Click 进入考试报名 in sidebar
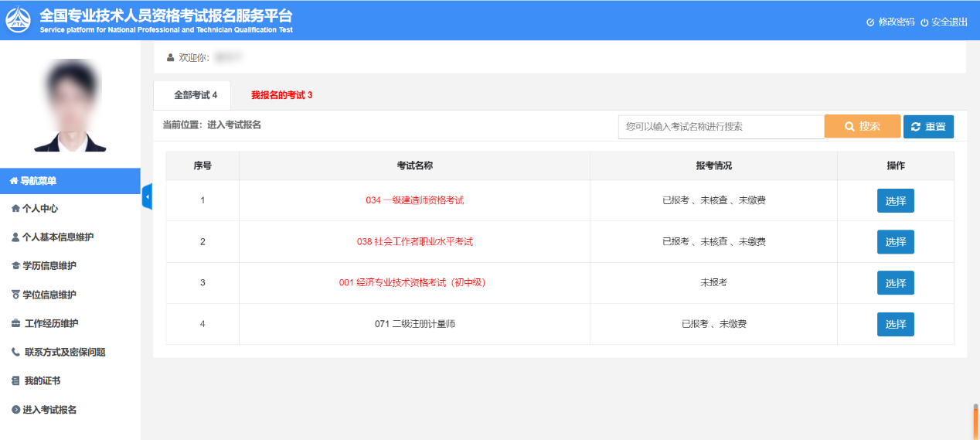The height and width of the screenshot is (440, 980). pyautogui.click(x=49, y=410)
